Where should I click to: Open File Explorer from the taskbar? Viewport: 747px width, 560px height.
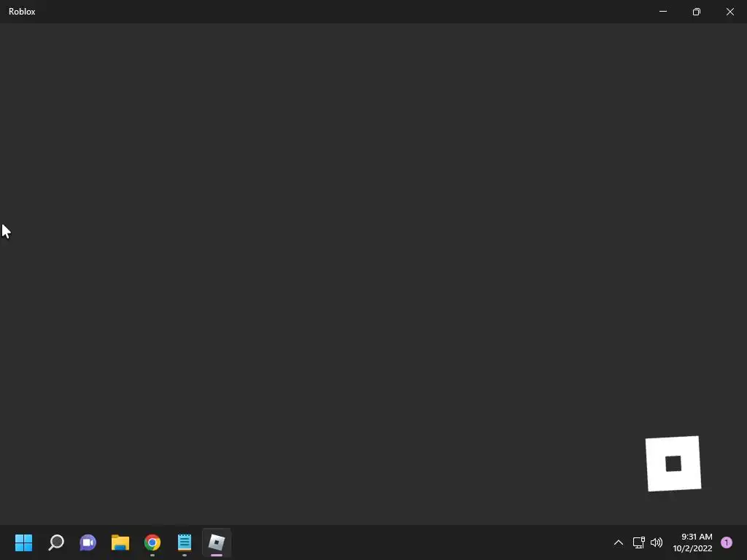pyautogui.click(x=120, y=542)
